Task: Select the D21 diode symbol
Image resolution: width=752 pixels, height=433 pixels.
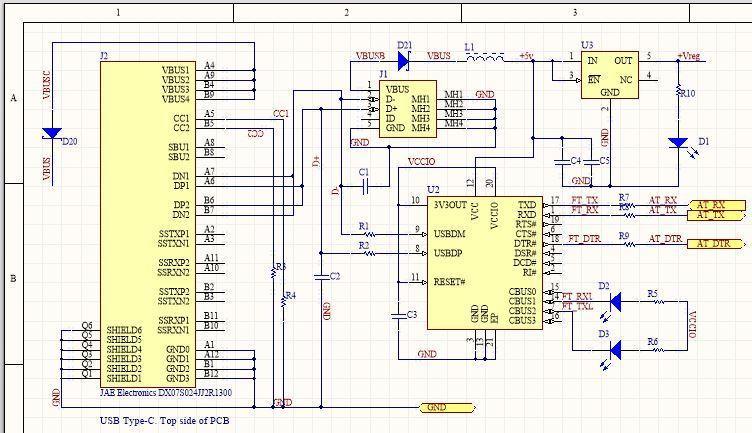Action: (x=403, y=61)
